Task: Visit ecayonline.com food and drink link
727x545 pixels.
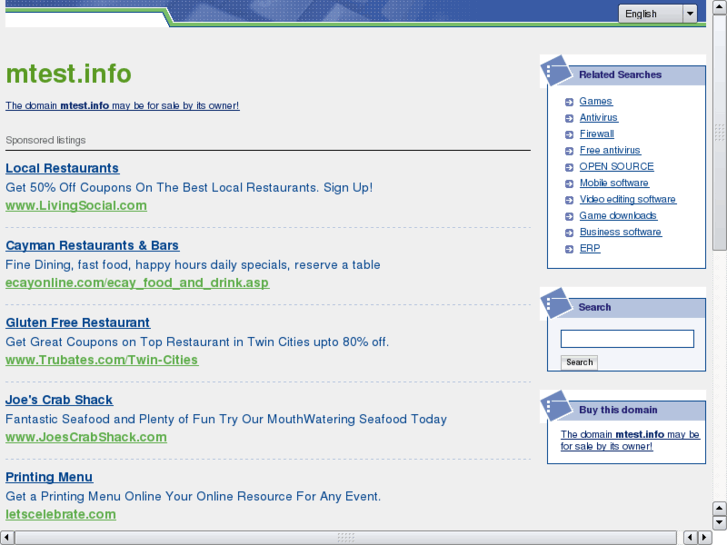Action: point(137,282)
